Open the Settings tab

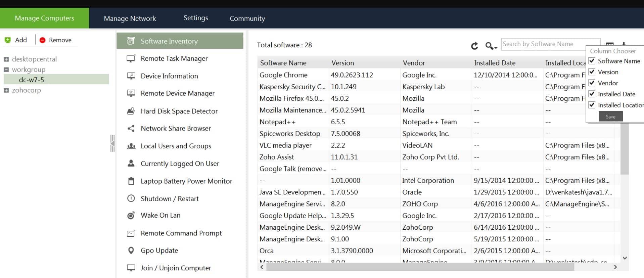click(x=196, y=18)
